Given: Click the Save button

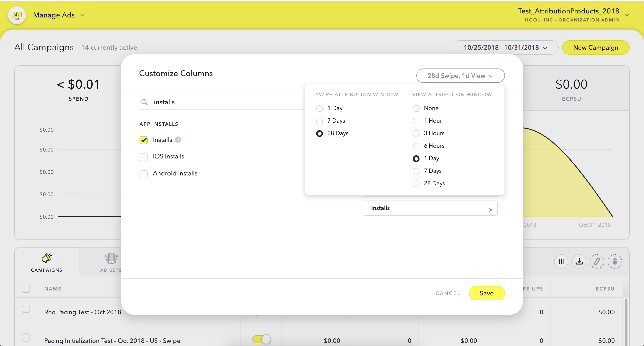Looking at the screenshot, I should tap(486, 293).
